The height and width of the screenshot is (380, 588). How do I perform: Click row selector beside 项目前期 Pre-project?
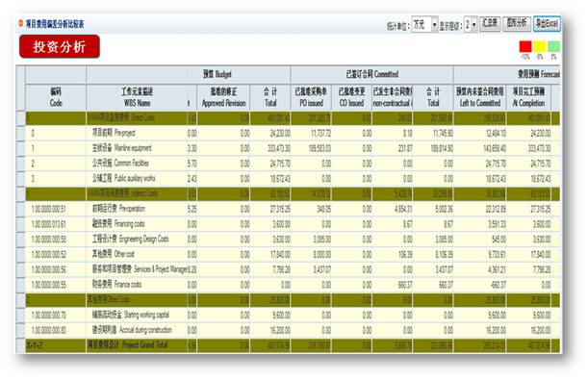(x=21, y=133)
